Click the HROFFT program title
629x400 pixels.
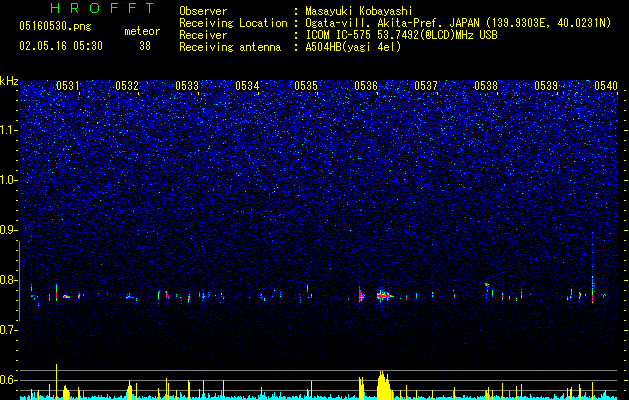coord(102,8)
